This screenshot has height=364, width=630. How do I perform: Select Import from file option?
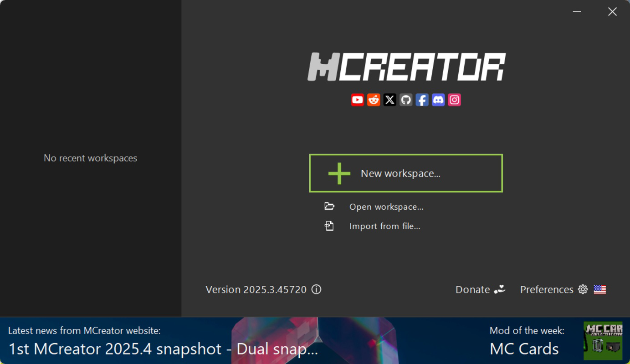(384, 226)
